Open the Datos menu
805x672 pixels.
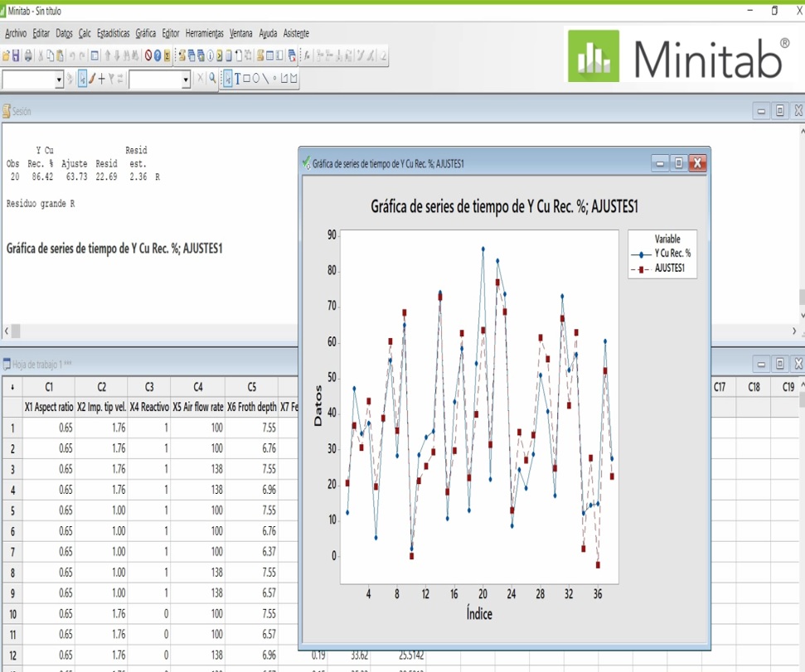[64, 33]
